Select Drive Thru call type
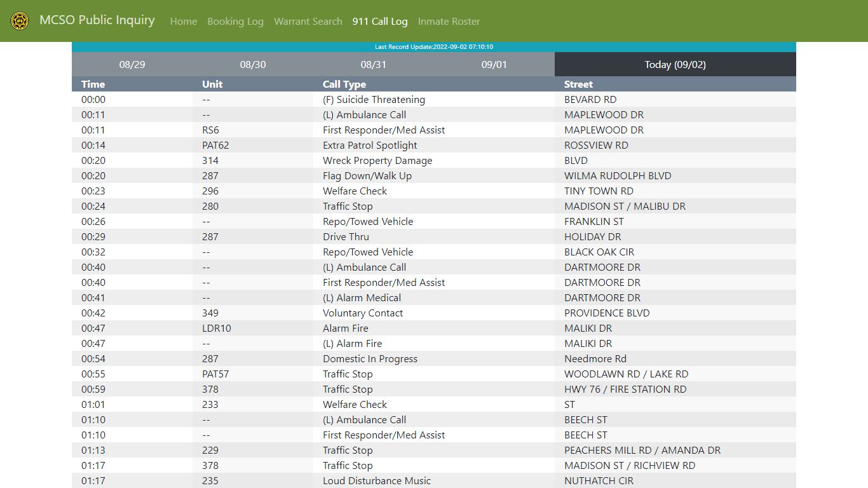The image size is (868, 488). pos(434,236)
